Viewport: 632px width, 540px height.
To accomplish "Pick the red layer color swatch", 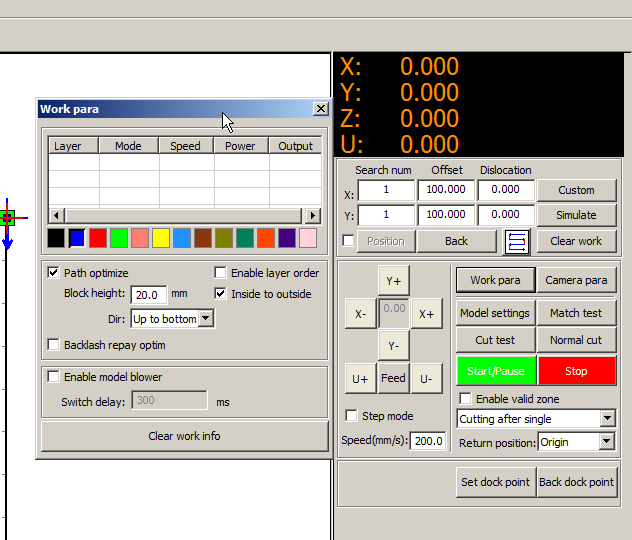I will [x=98, y=238].
